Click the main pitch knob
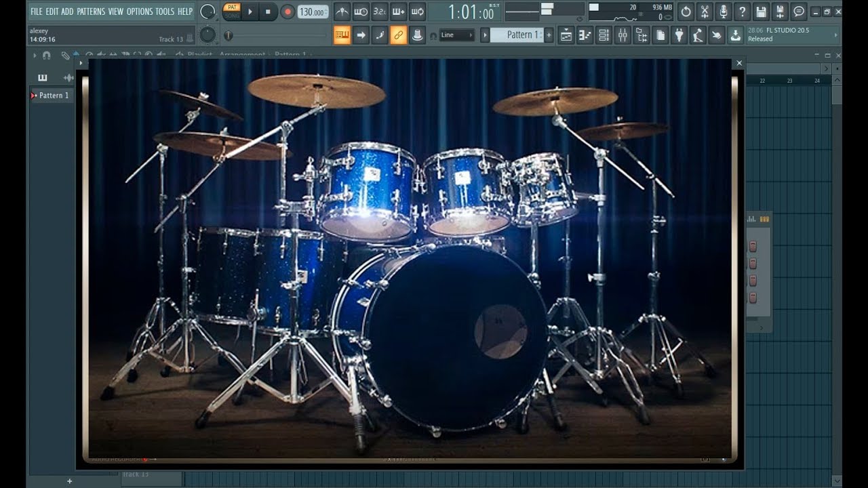This screenshot has height=488, width=868. [x=208, y=35]
